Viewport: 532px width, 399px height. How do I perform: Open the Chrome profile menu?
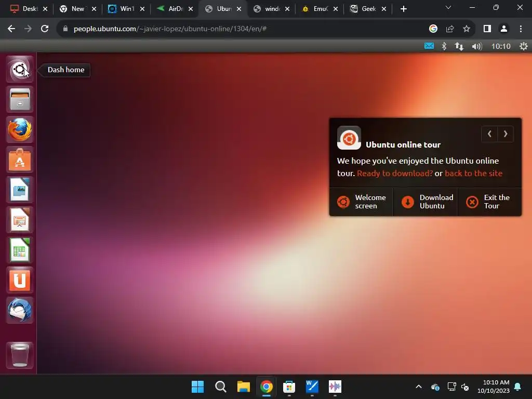pyautogui.click(x=504, y=29)
